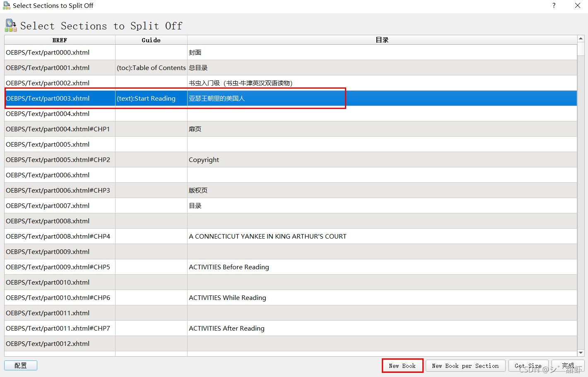Click the 完成 done button

coord(568,366)
